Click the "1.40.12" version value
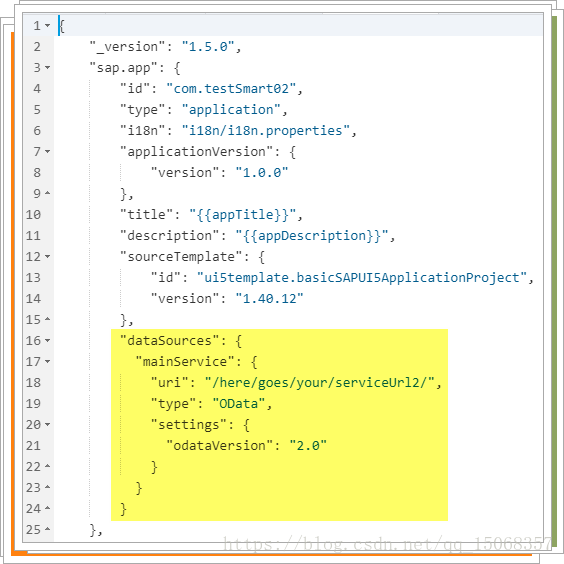The height and width of the screenshot is (564, 564). point(269,299)
